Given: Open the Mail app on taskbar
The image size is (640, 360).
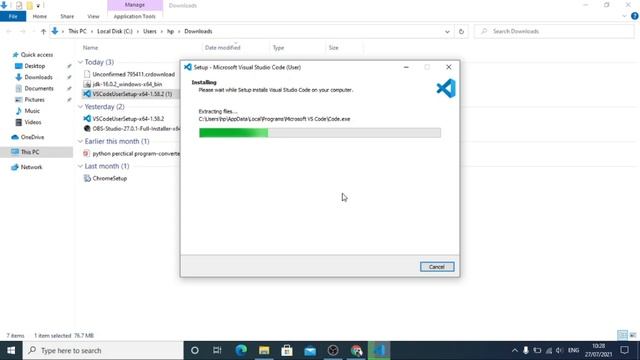Looking at the screenshot, I should [x=310, y=350].
